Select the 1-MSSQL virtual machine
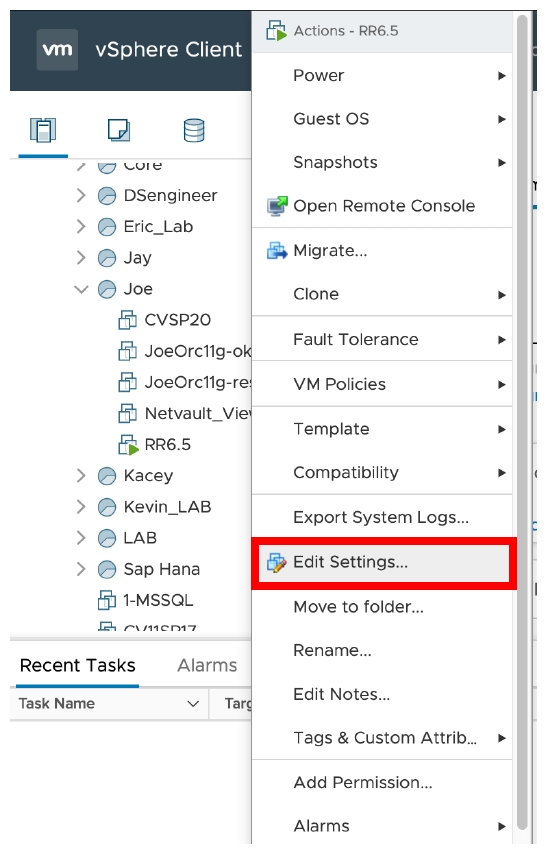 coord(145,600)
